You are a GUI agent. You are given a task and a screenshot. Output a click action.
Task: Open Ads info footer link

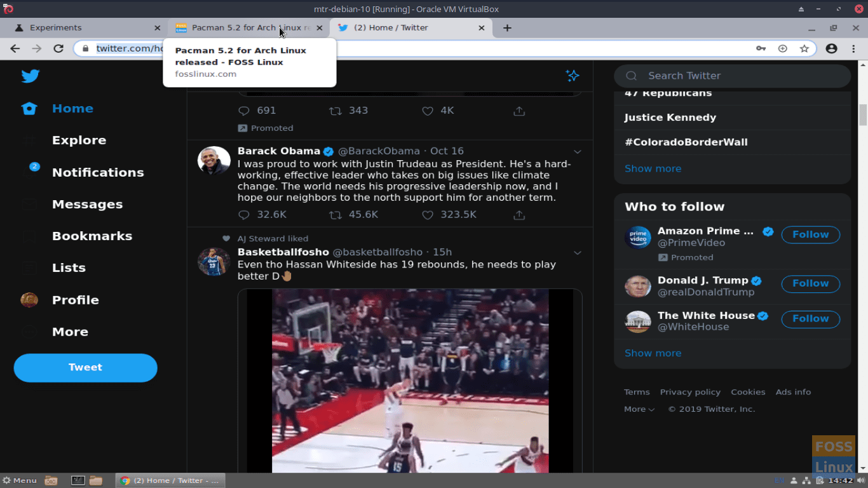click(x=793, y=392)
